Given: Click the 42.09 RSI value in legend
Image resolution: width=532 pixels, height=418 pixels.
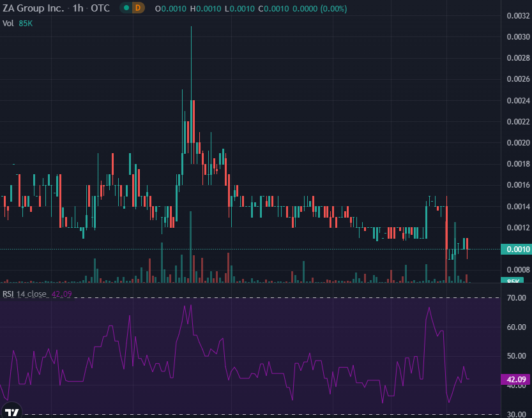Looking at the screenshot, I should pos(61,294).
